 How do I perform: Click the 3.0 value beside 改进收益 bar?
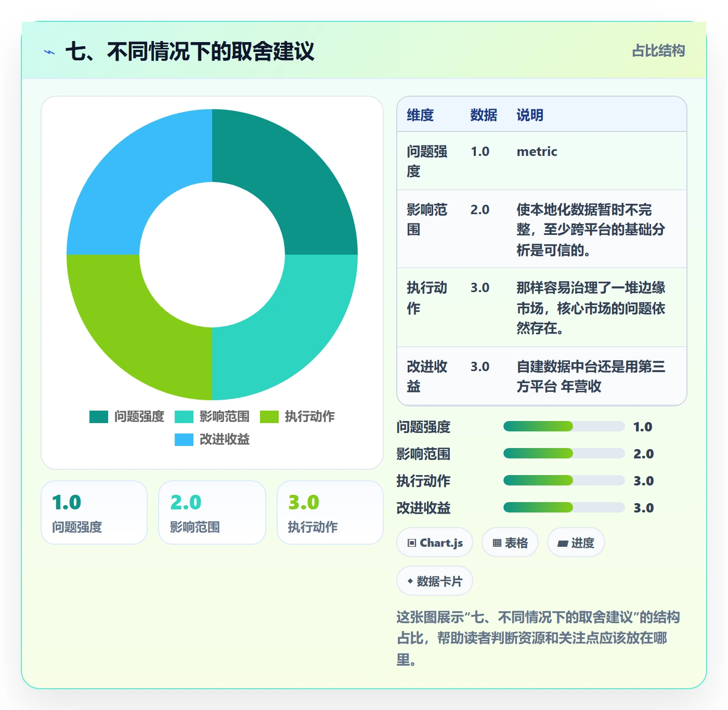(x=643, y=508)
